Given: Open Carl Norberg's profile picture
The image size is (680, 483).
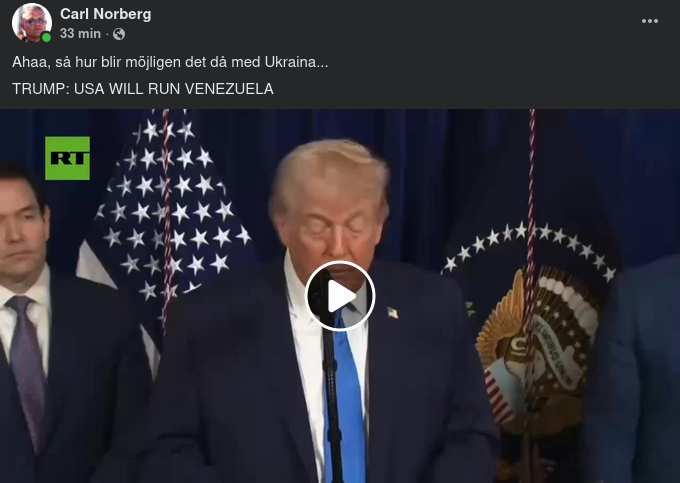Looking at the screenshot, I should (32, 23).
